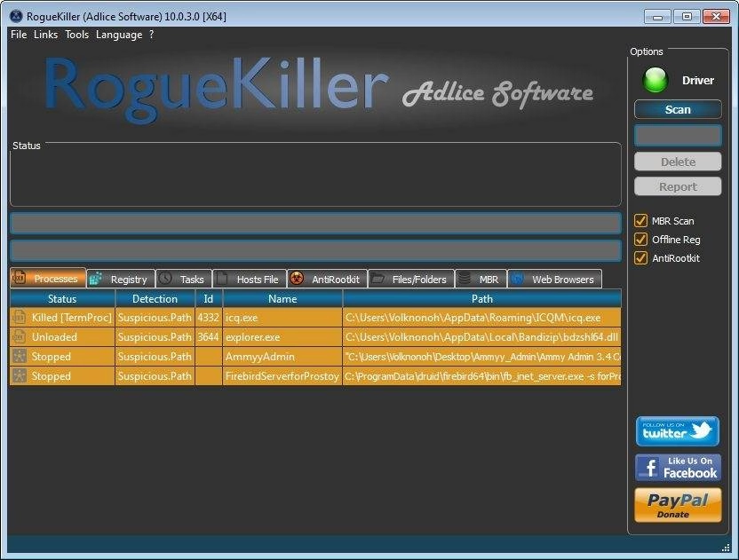Click the Report button
739x560 pixels.
coord(678,186)
